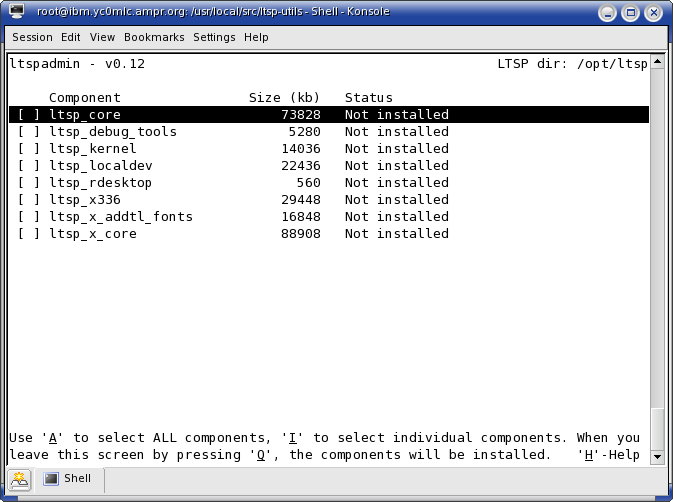The image size is (673, 502).
Task: Close the Konsole window
Action: [654, 13]
